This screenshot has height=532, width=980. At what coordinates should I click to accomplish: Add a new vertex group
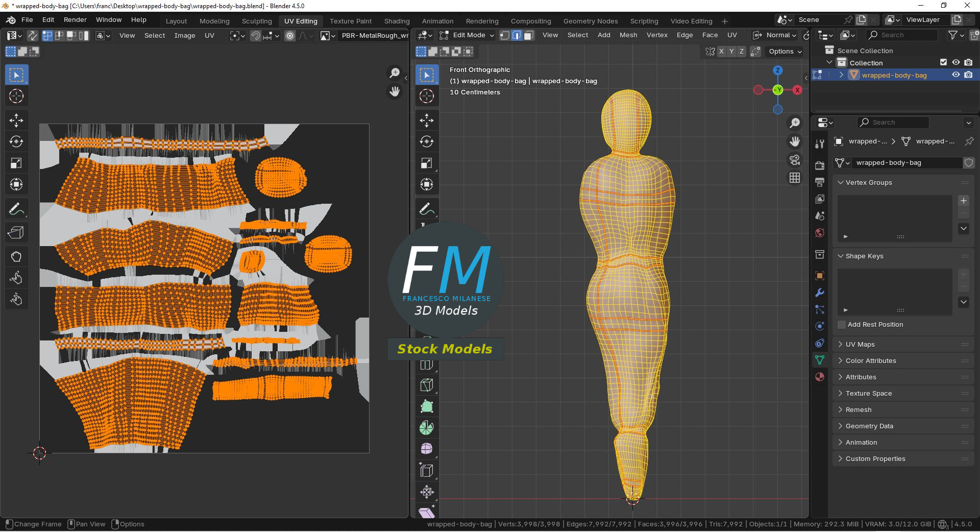pos(964,201)
